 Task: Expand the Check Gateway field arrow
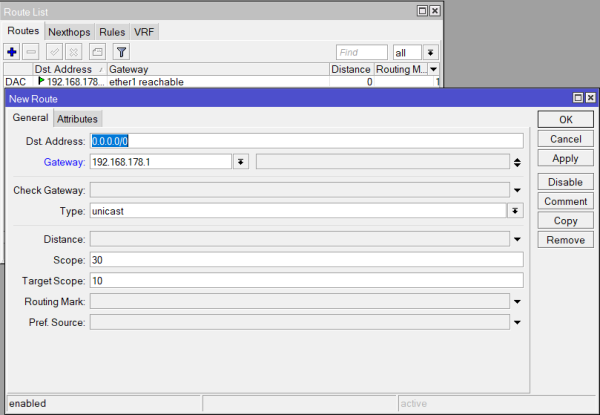click(517, 189)
